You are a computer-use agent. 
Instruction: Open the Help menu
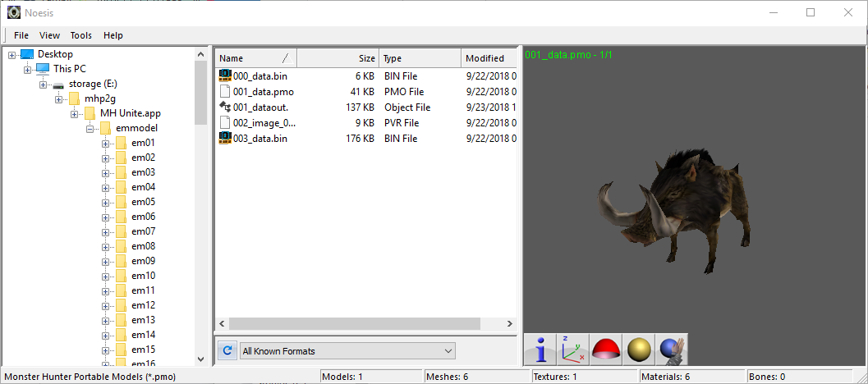[x=113, y=35]
